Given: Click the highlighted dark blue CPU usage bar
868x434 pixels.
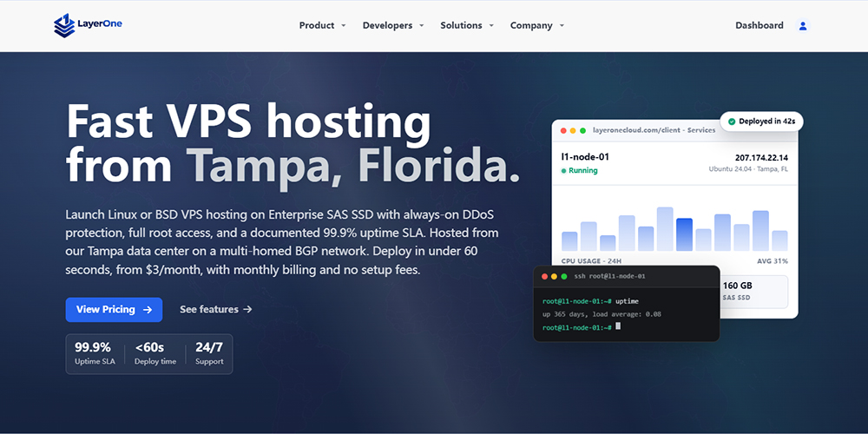Looking at the screenshot, I should (x=684, y=234).
